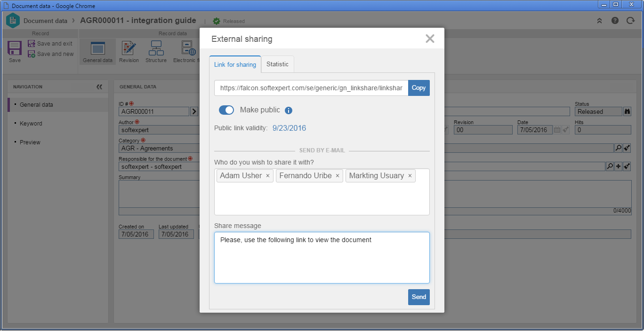The height and width of the screenshot is (331, 644).
Task: Click the Responsible add plus icon
Action: tap(618, 166)
